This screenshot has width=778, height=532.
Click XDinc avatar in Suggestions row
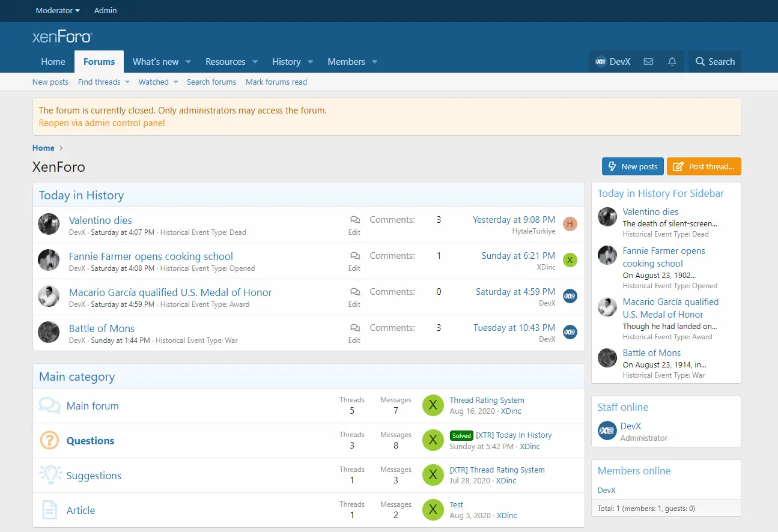[433, 475]
